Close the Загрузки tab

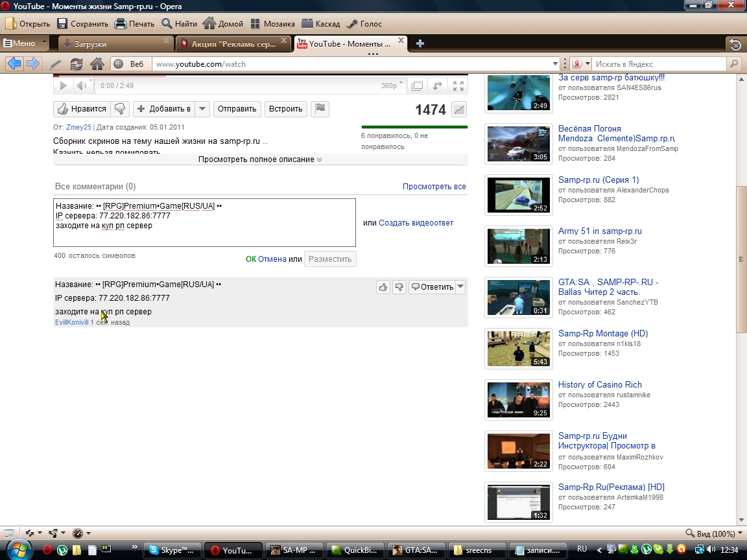pyautogui.click(x=166, y=41)
